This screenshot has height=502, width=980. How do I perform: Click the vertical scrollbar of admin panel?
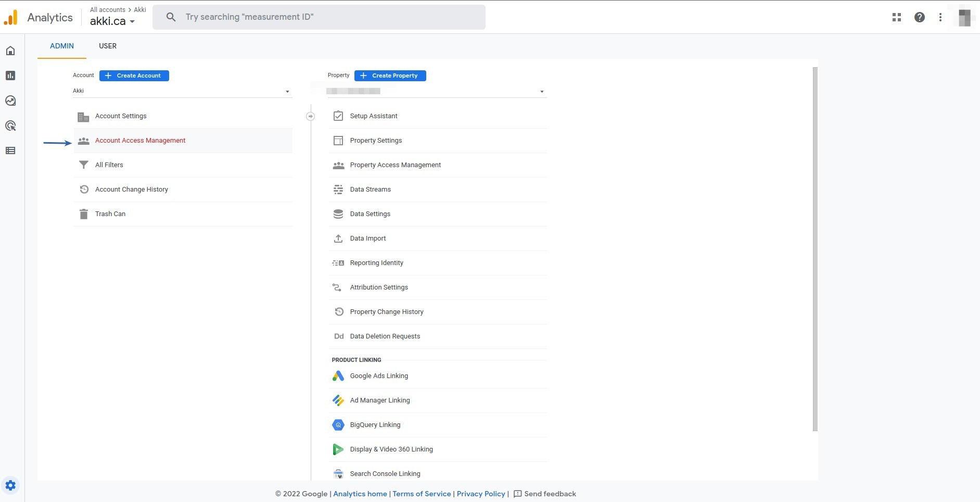[815, 249]
